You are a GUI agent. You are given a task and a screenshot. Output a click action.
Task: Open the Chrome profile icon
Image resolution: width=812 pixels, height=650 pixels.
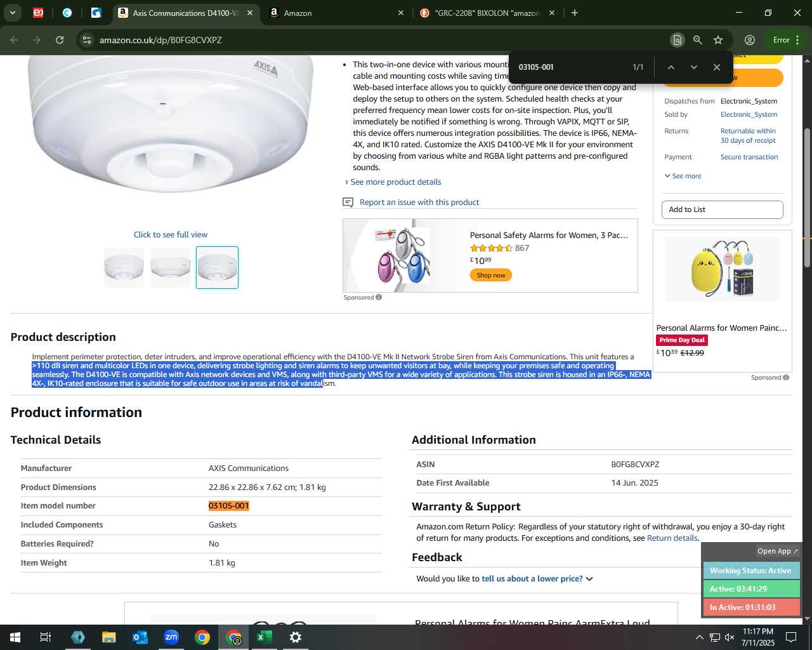click(x=749, y=40)
